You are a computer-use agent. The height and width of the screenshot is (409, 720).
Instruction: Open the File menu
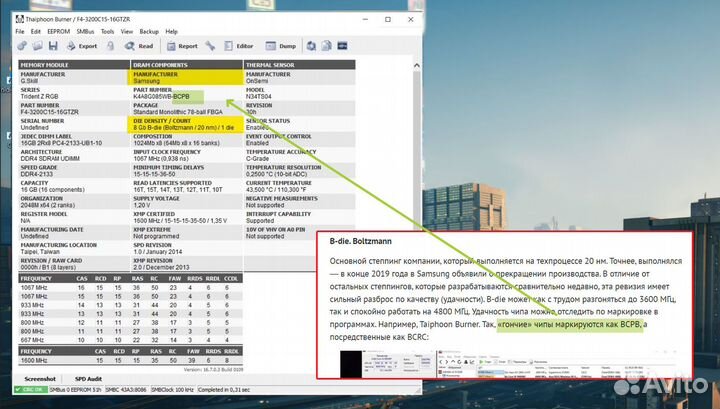pos(20,31)
